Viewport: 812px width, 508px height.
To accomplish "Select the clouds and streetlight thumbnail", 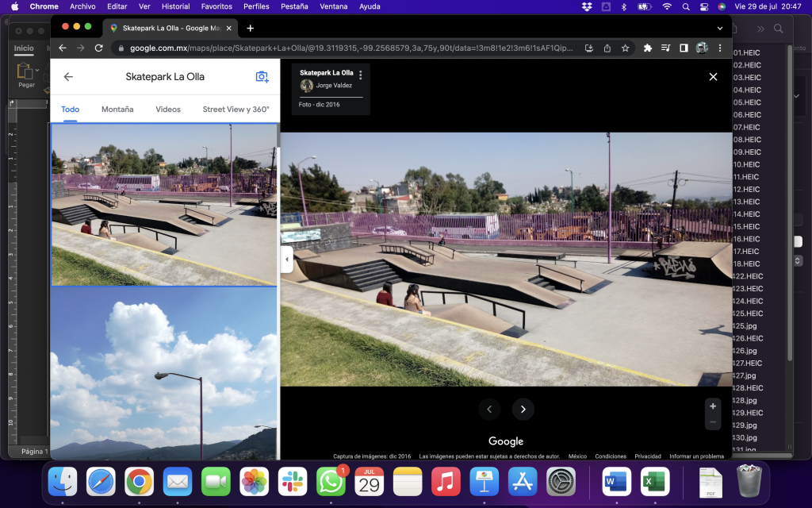I will [164, 373].
